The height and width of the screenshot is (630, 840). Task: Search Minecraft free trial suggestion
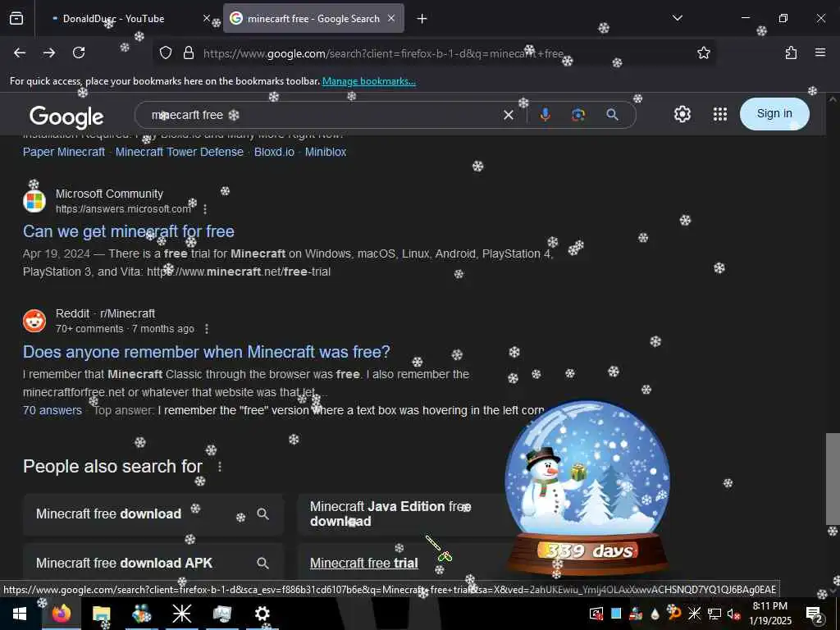tap(363, 564)
